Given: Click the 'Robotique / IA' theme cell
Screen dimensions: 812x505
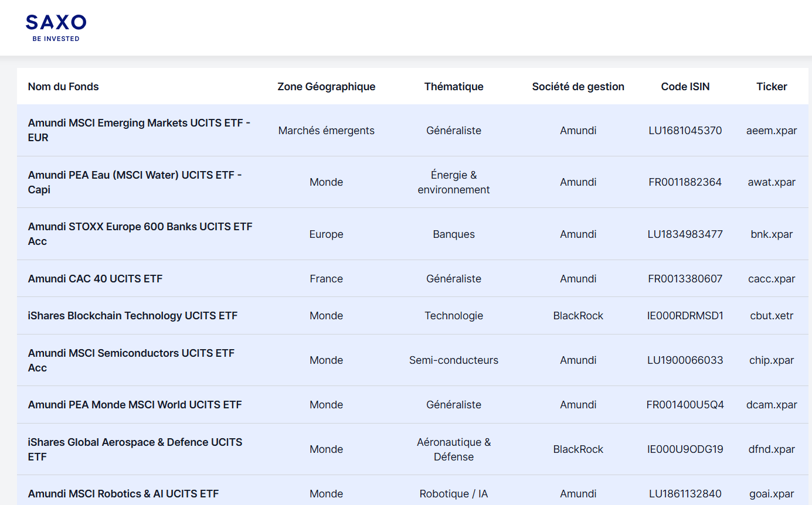Looking at the screenshot, I should (x=454, y=494).
